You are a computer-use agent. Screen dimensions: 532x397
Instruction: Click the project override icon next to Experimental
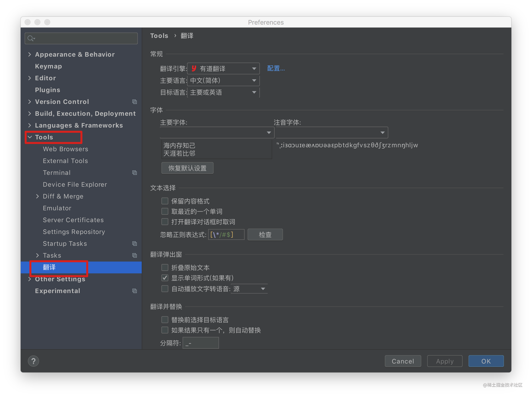pos(135,291)
